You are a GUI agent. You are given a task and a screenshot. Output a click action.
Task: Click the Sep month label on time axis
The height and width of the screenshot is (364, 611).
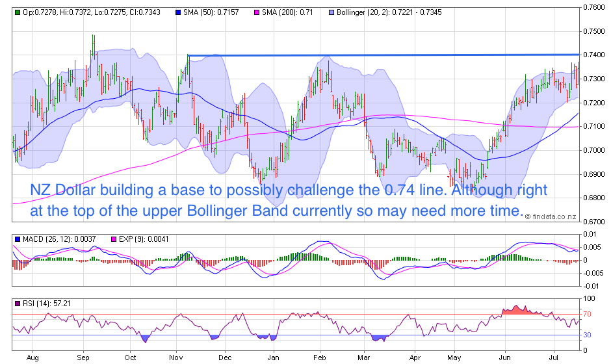83,358
